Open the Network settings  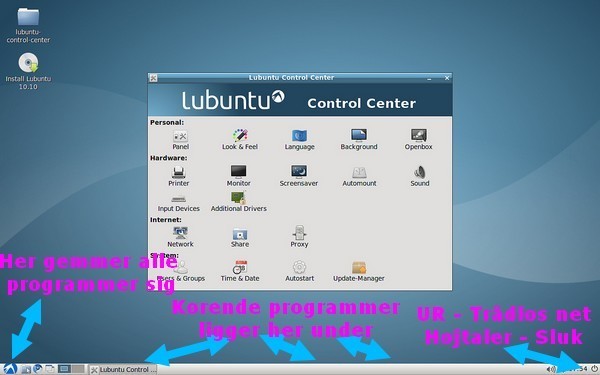point(180,237)
